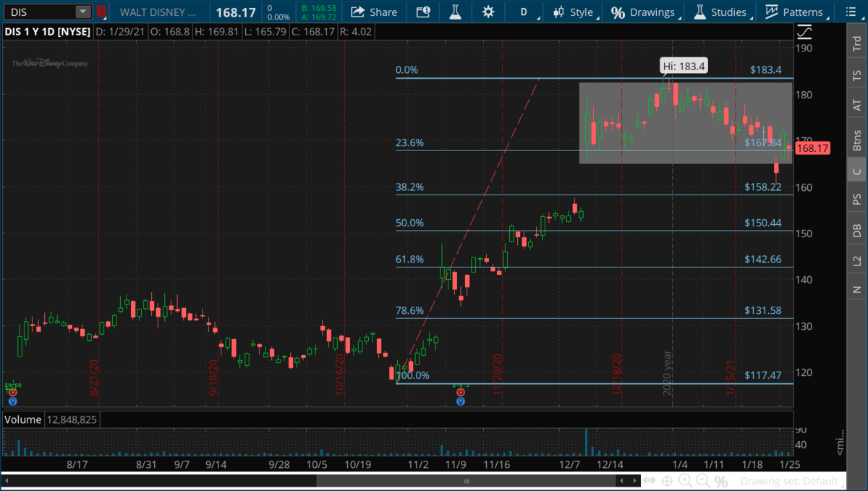
Task: Click the <mi... collapsed sidebar label
Action: tap(841, 443)
